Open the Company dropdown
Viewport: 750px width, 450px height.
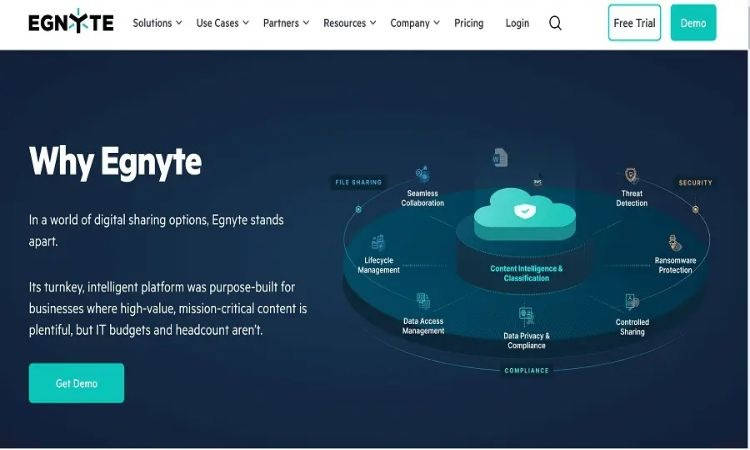click(415, 23)
